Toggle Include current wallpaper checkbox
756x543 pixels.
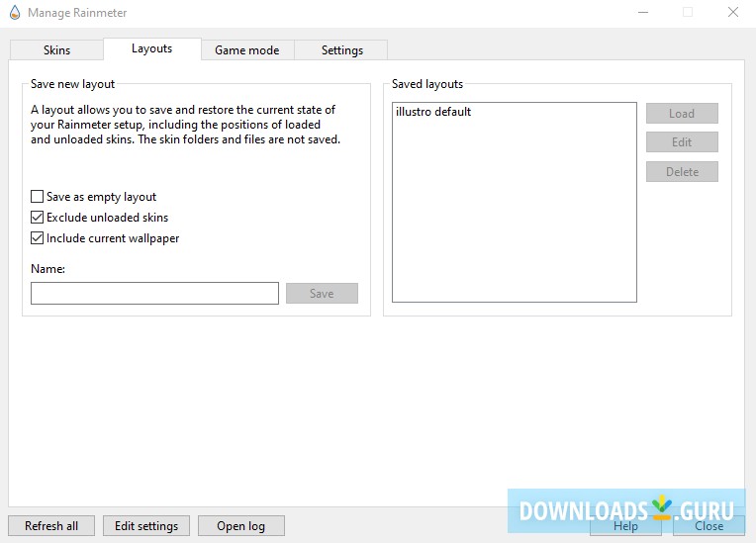click(x=38, y=238)
